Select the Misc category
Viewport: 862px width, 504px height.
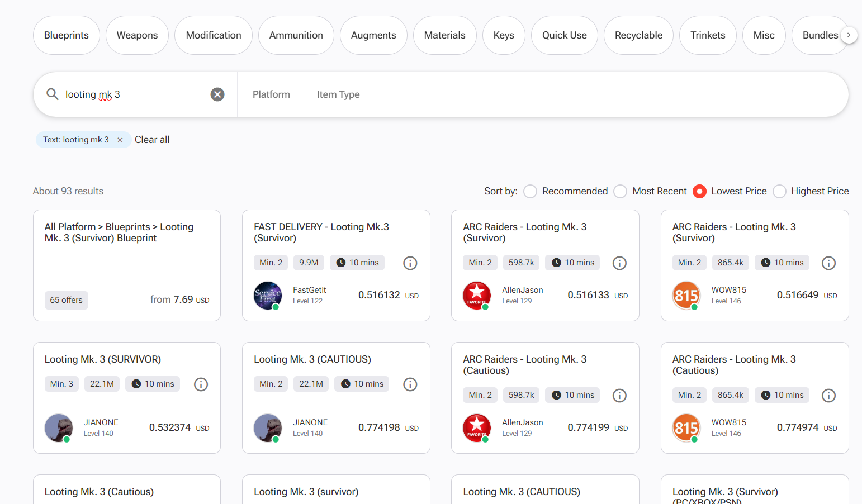(x=764, y=35)
